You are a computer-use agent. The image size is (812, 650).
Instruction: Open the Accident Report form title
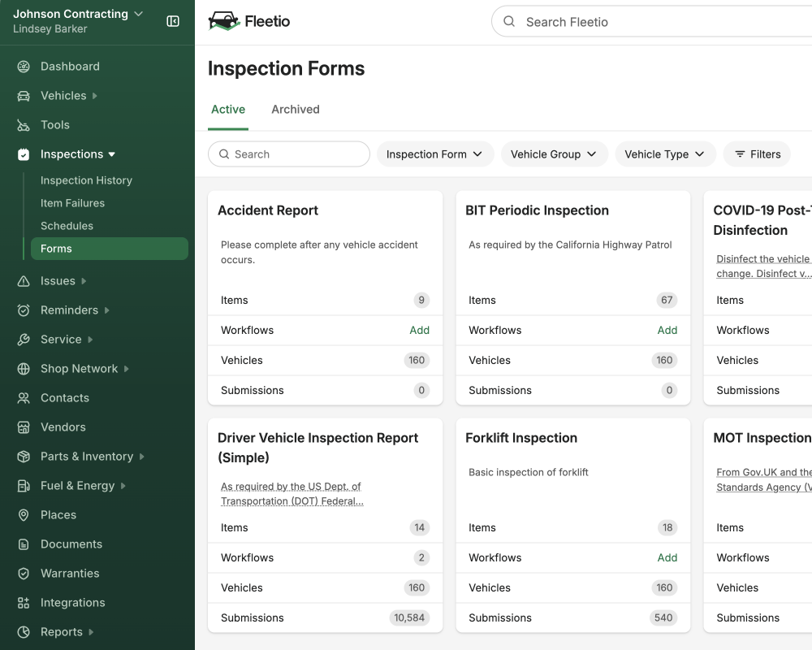click(268, 210)
